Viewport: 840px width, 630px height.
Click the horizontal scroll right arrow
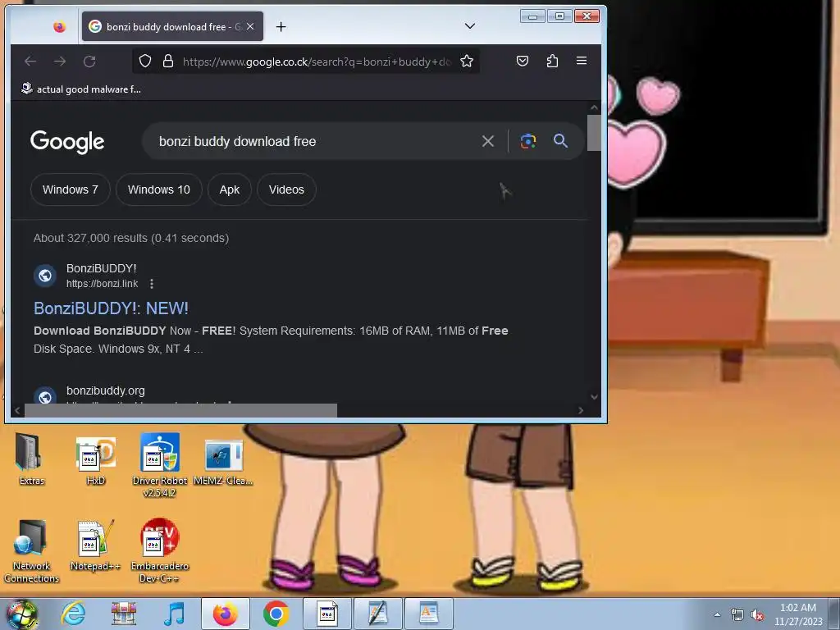581,410
